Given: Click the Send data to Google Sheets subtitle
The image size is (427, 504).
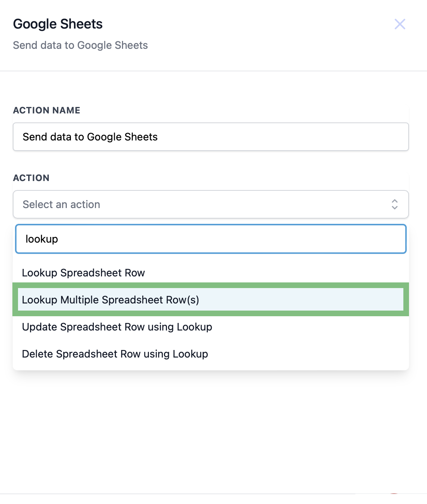Looking at the screenshot, I should (x=80, y=45).
